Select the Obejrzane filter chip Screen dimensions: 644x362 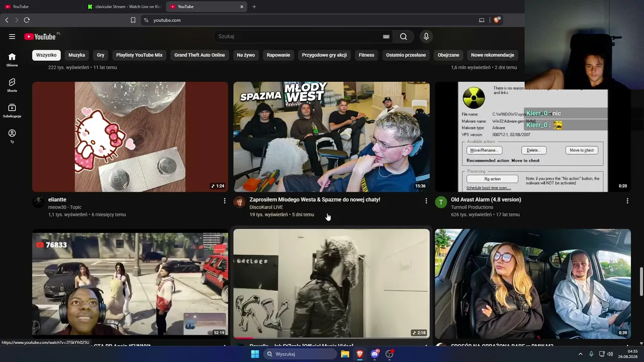(448, 55)
